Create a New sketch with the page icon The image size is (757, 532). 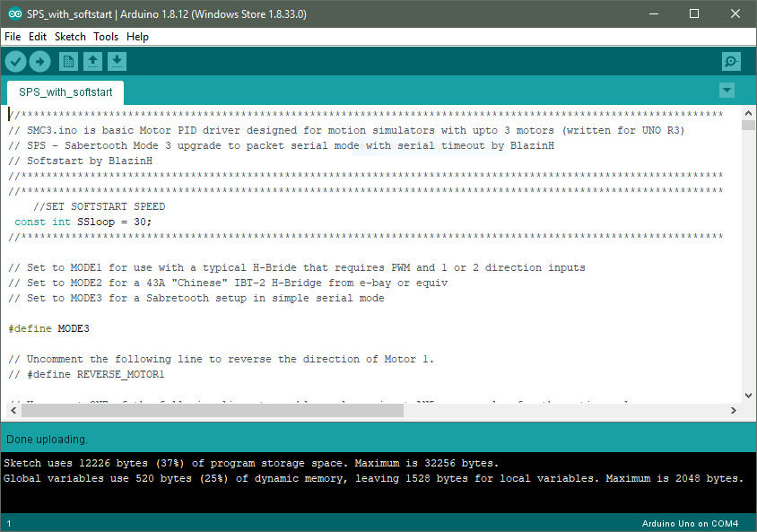click(x=68, y=62)
